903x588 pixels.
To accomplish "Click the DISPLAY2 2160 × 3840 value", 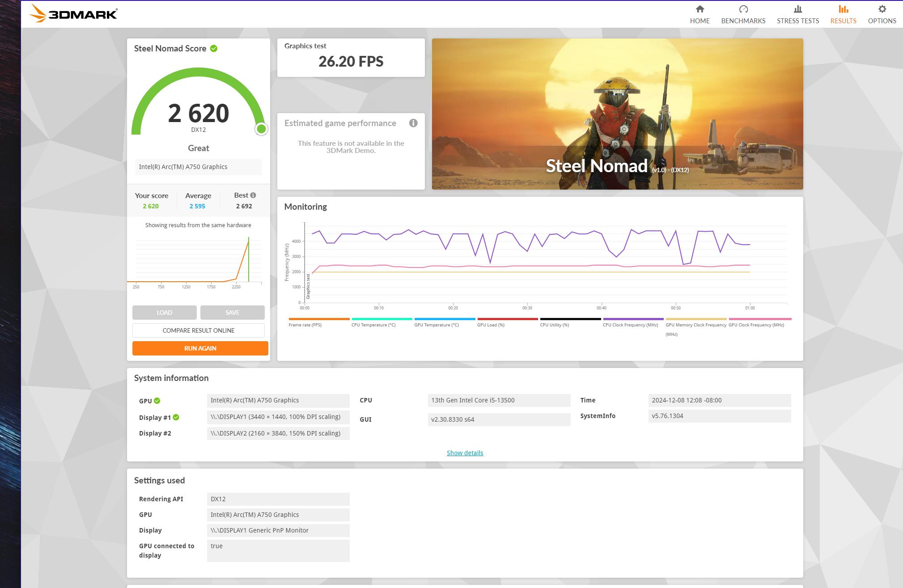I will tap(278, 433).
